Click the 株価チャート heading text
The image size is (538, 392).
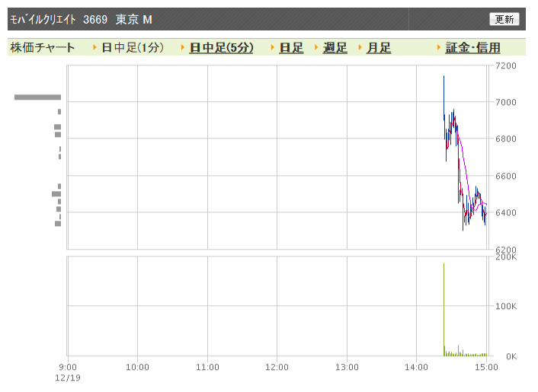point(42,48)
